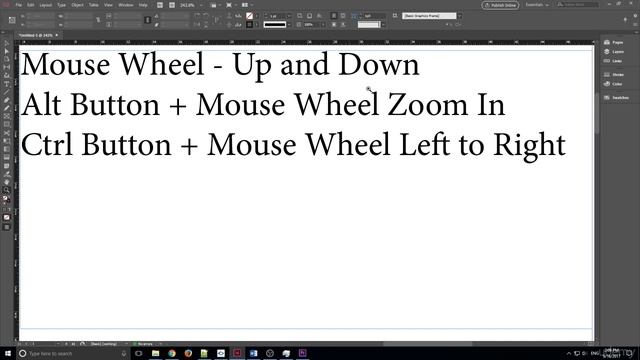Image resolution: width=640 pixels, height=360 pixels.
Task: Click the stroke color swatch in control bar
Action: click(249, 24)
